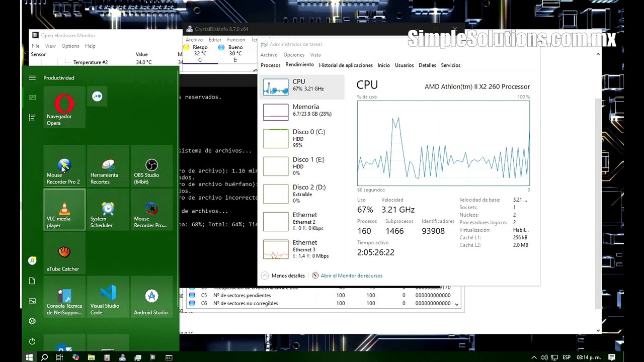Image resolution: width=644 pixels, height=362 pixels.
Task: Start OBS Studio (64bit) tile
Action: tap(151, 166)
